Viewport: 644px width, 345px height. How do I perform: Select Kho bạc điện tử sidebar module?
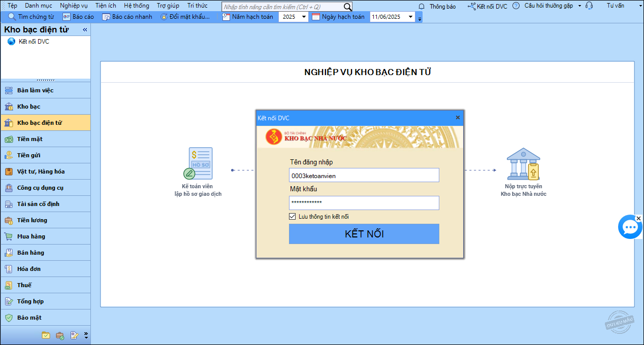coord(46,123)
